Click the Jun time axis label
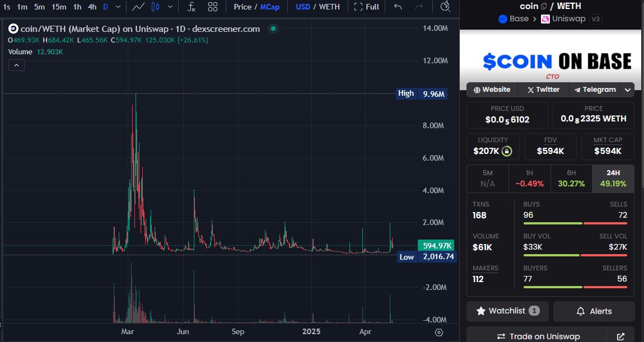 [x=183, y=332]
